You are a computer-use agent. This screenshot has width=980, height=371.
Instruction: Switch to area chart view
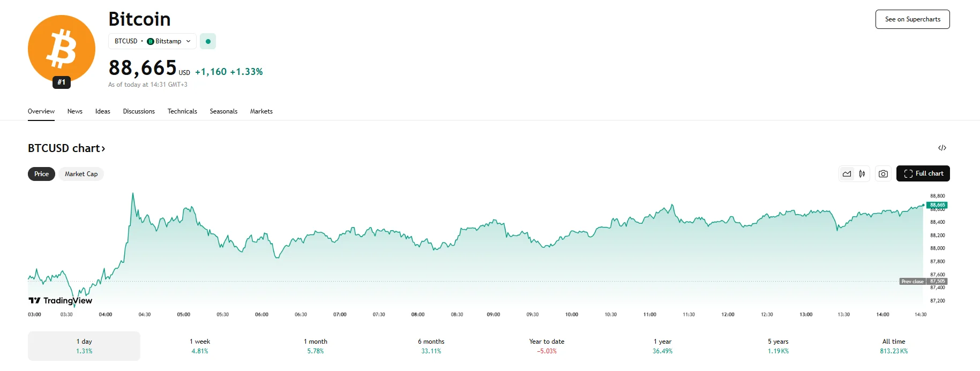[847, 174]
